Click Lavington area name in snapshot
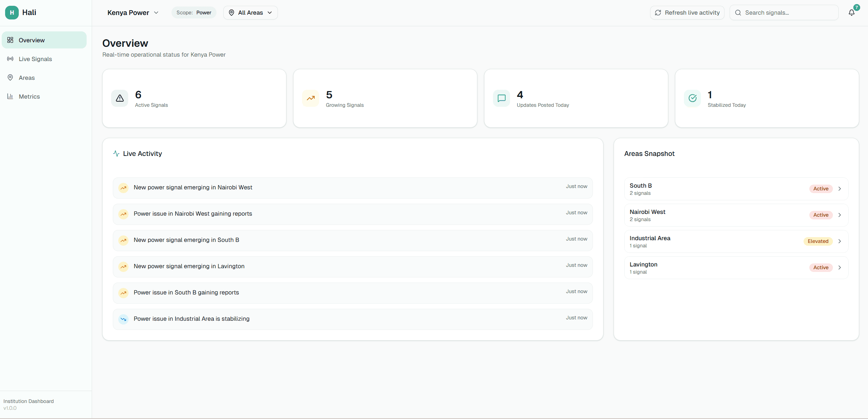868x419 pixels. [643, 264]
